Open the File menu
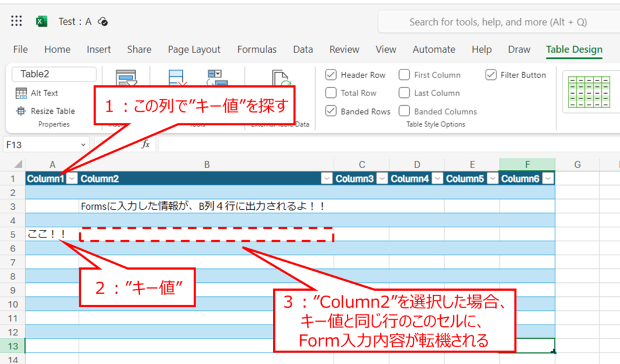Screen dimensions: 620x364 pyautogui.click(x=21, y=50)
